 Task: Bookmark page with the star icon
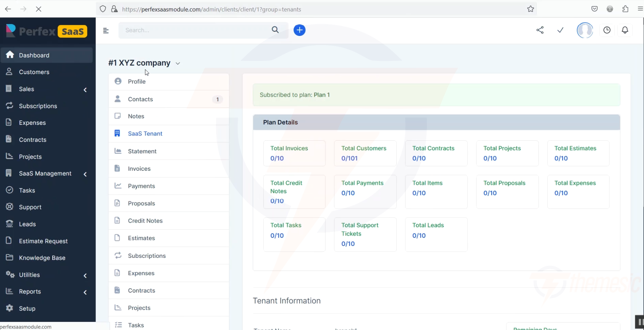pos(530,9)
